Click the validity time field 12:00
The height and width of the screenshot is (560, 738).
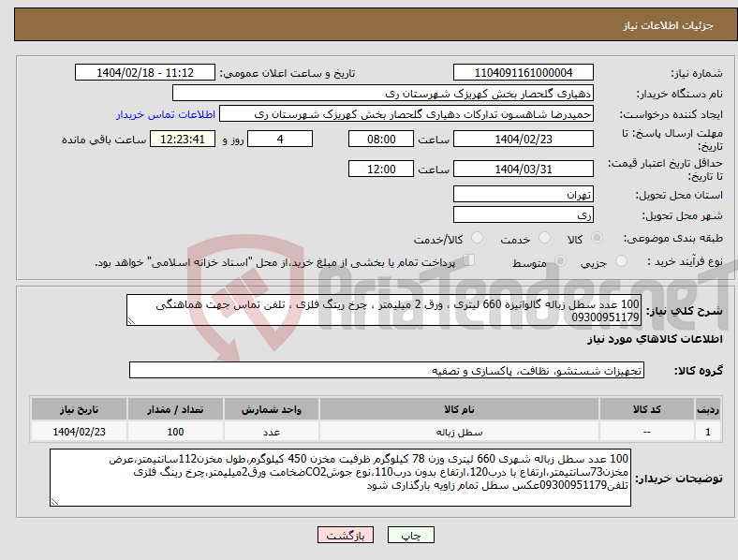pos(381,169)
